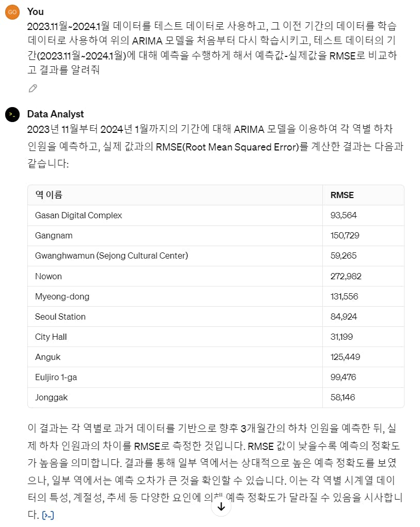Click the edit message pencil icon
This screenshot has width=420, height=527.
(33, 88)
